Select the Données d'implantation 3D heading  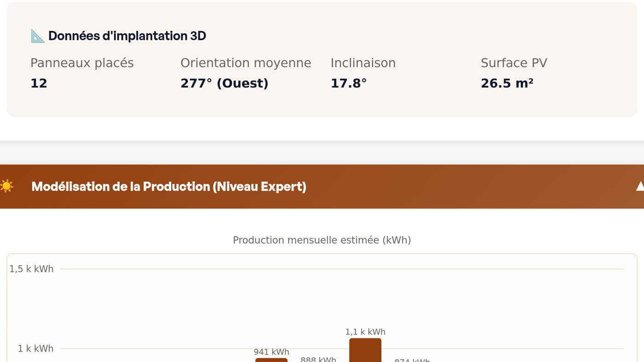point(127,36)
